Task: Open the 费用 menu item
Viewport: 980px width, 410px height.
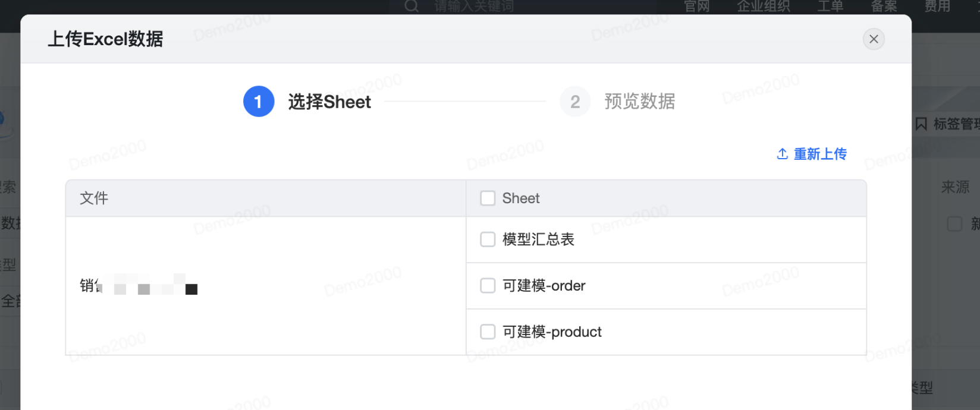Action: coord(937,7)
